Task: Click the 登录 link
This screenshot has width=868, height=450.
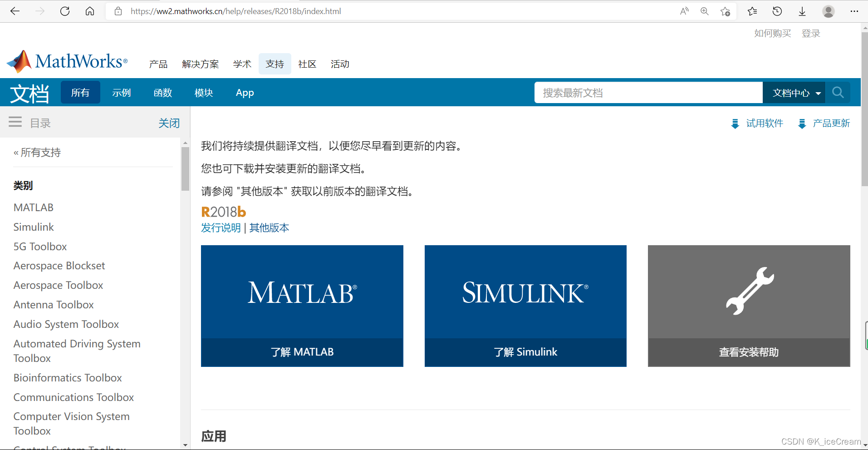Action: tap(811, 33)
